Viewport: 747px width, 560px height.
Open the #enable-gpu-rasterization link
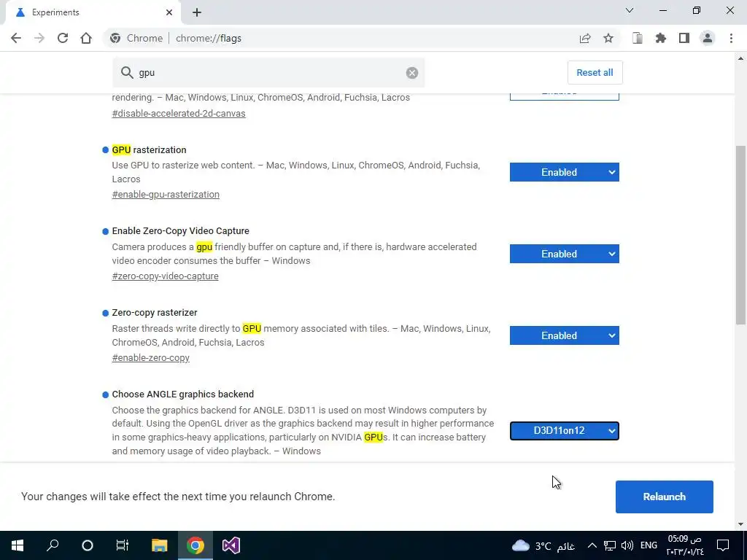point(166,194)
